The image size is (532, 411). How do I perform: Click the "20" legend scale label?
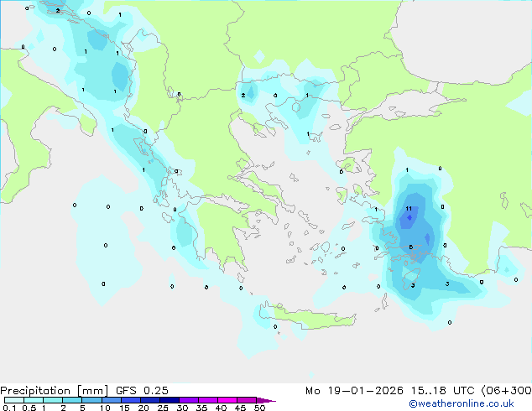[143, 408]
